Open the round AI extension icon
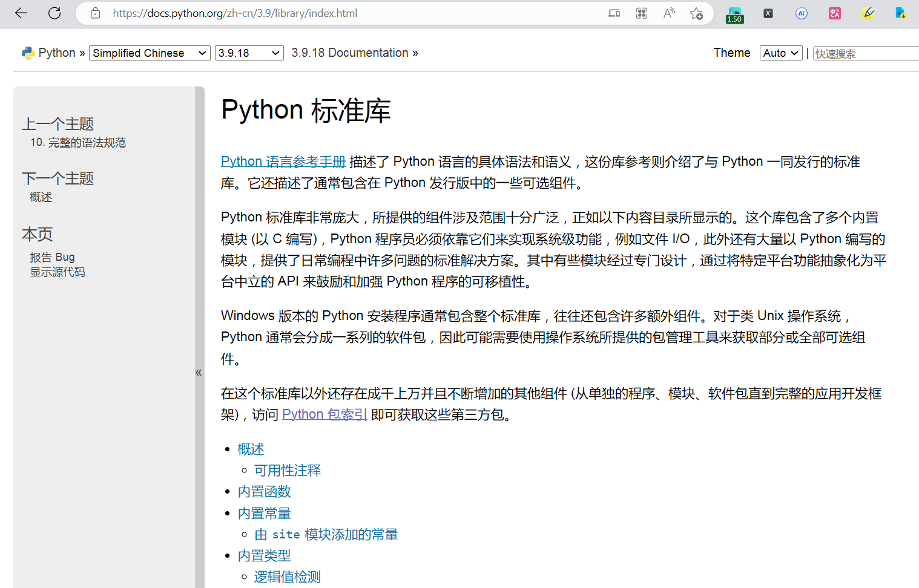 (x=801, y=13)
